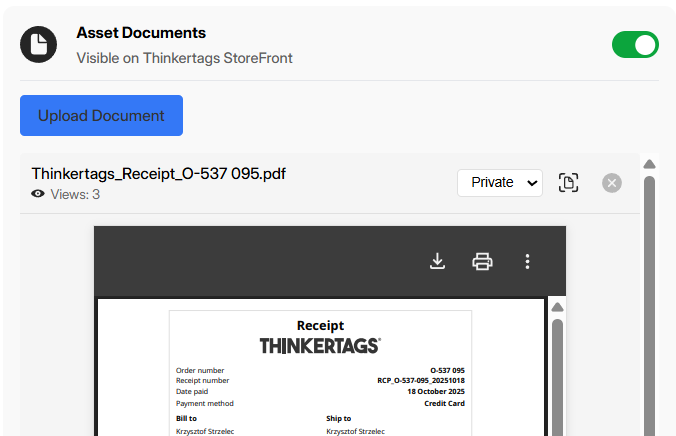
Task: Click the Asset Documents file icon
Action: pyautogui.click(x=38, y=45)
